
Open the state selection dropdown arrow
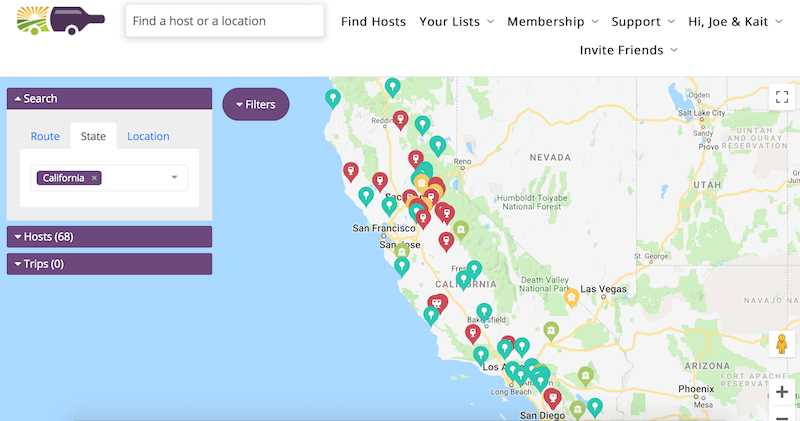174,178
